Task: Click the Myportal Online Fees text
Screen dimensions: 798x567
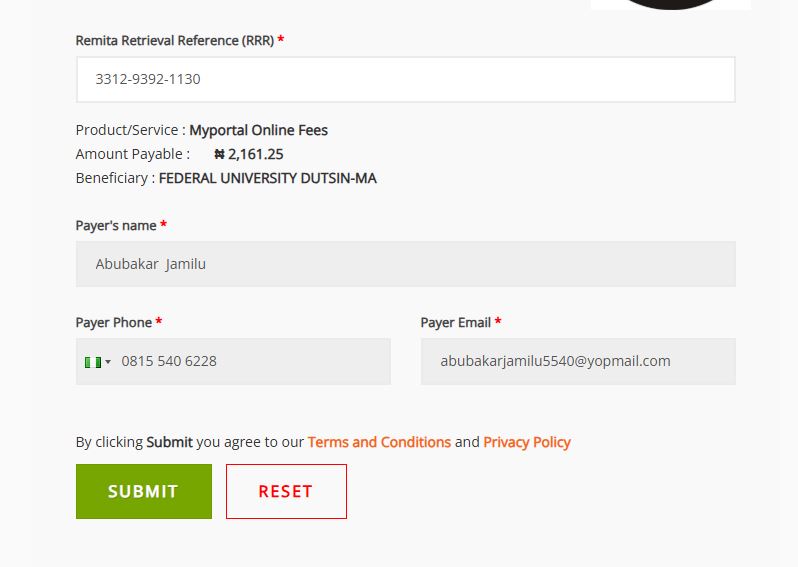Action: pos(258,130)
